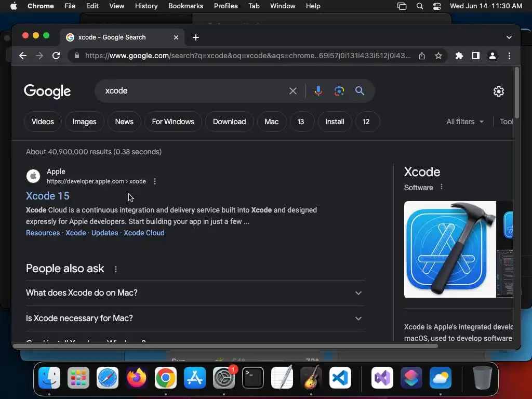Expand Is Xcode necessary for Mac?

point(195,318)
